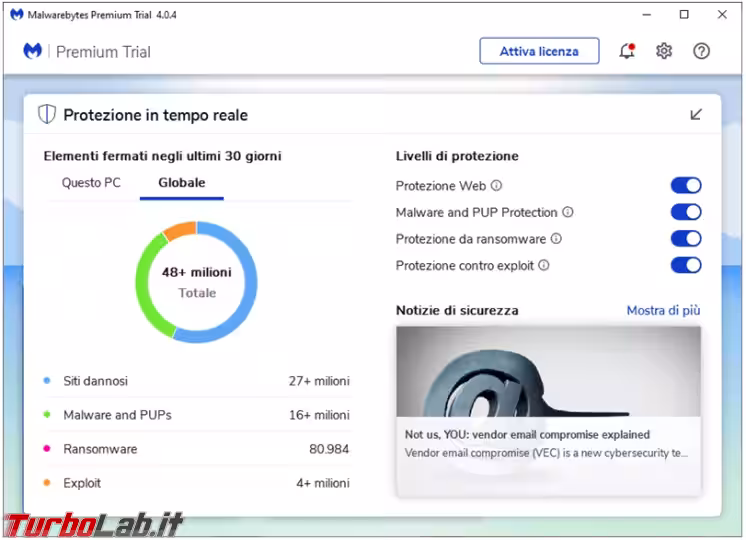The height and width of the screenshot is (540, 746).
Task: Select the Malware and PUPs row
Action: coord(196,415)
